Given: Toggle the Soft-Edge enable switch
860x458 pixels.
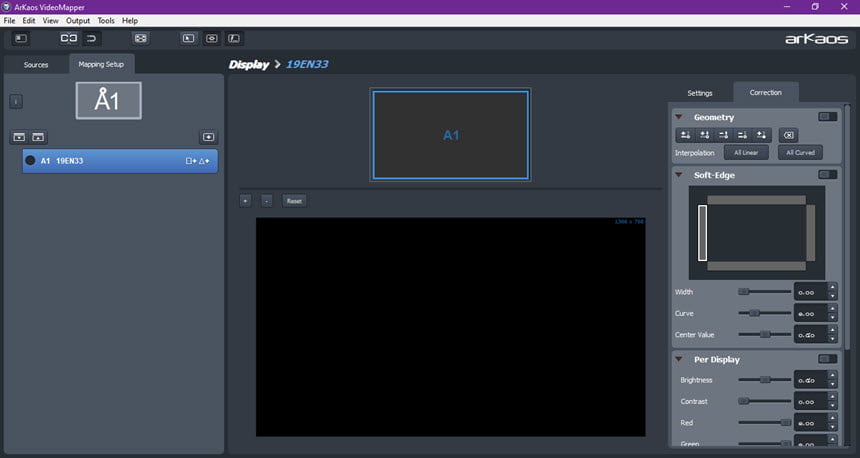Looking at the screenshot, I should click(x=828, y=174).
